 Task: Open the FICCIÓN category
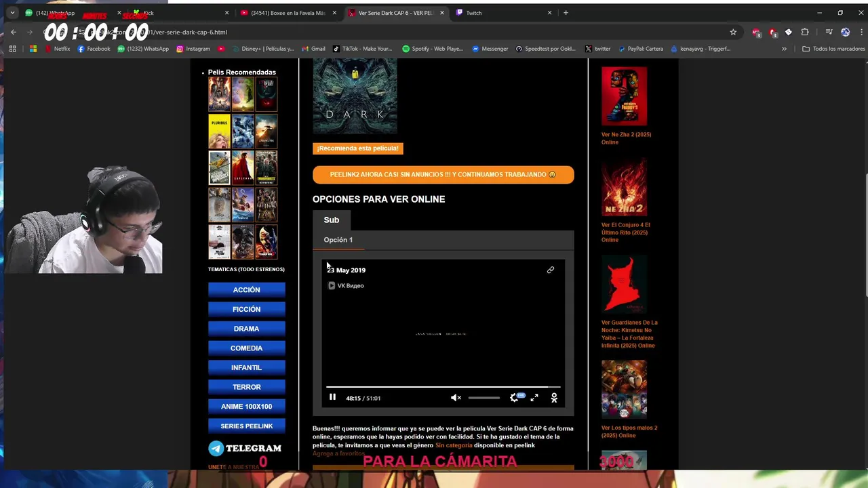click(246, 309)
